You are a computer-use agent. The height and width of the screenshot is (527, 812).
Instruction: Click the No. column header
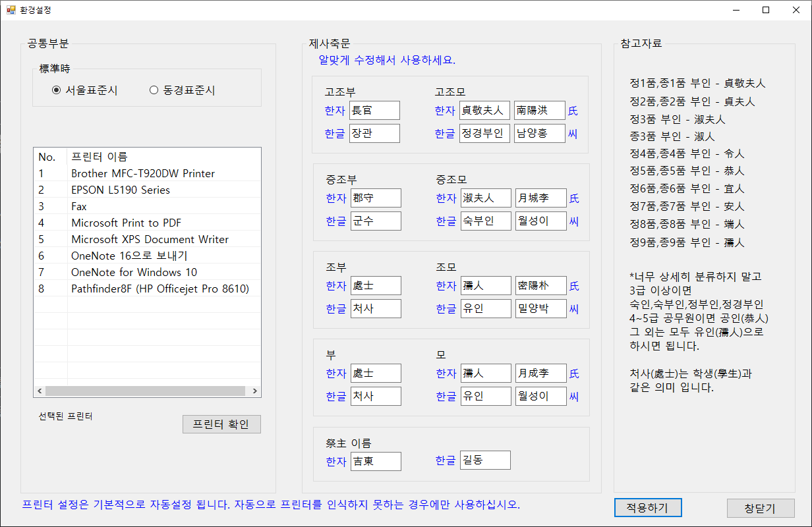[x=50, y=157]
